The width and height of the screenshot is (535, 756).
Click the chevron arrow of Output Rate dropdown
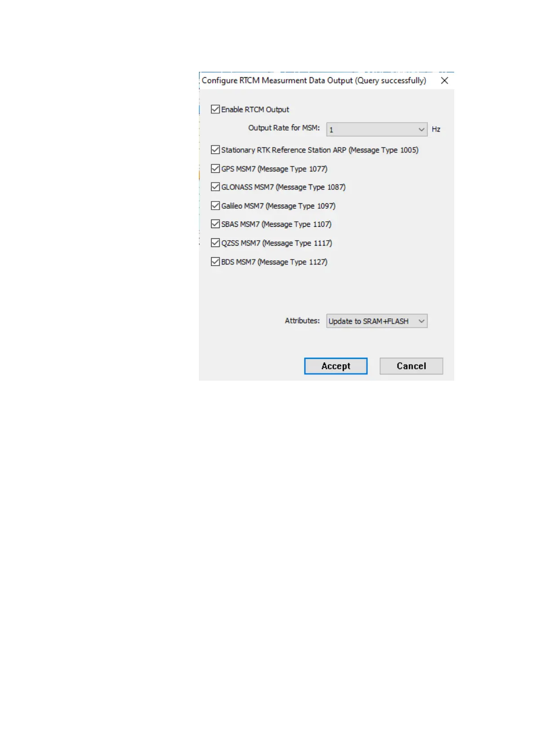pos(421,129)
